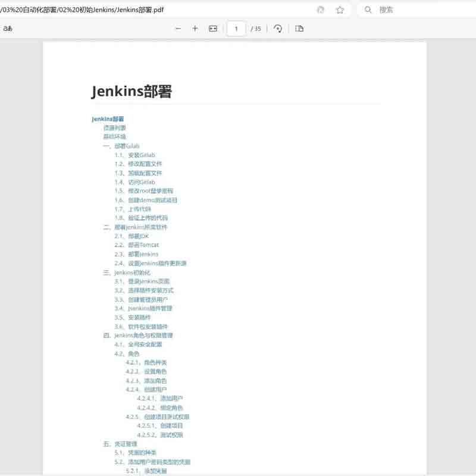Open '2.3、部署Jenkins' contents entry
This screenshot has height=476, width=476.
(x=136, y=254)
